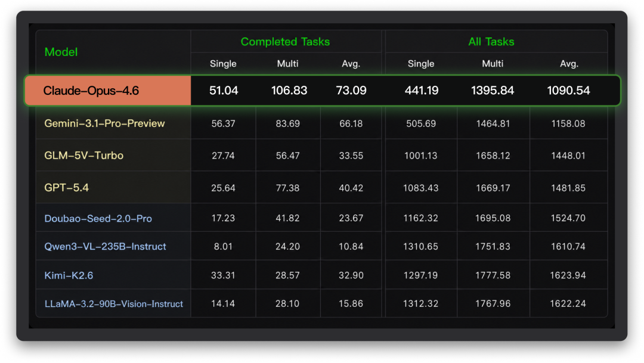Select the LLaMA-3.2-90B-Vision-Instruct row label
The width and height of the screenshot is (644, 363).
[114, 304]
